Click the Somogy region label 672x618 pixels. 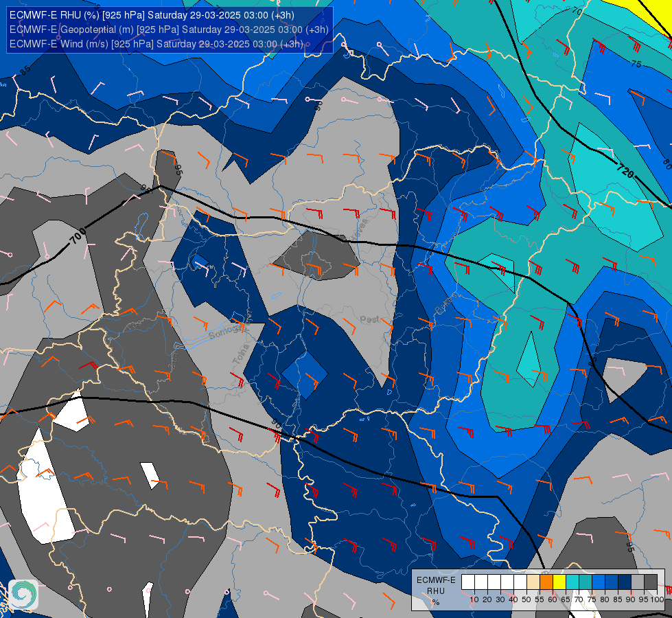tap(226, 332)
